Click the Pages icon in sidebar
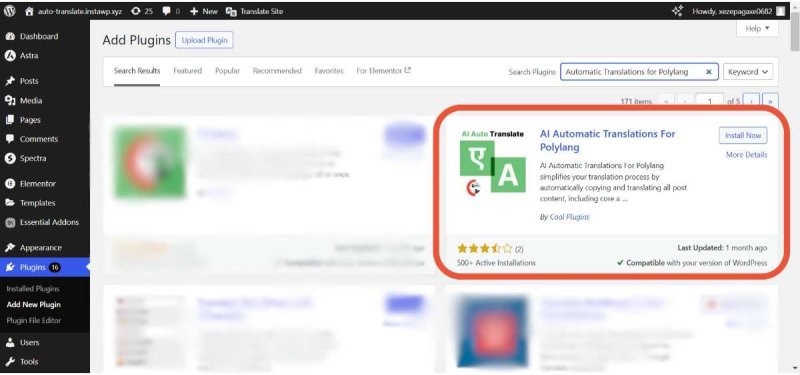 [x=10, y=120]
